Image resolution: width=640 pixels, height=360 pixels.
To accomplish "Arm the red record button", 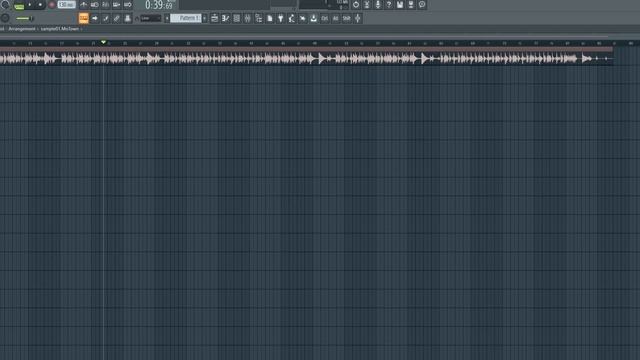I will (x=52, y=5).
